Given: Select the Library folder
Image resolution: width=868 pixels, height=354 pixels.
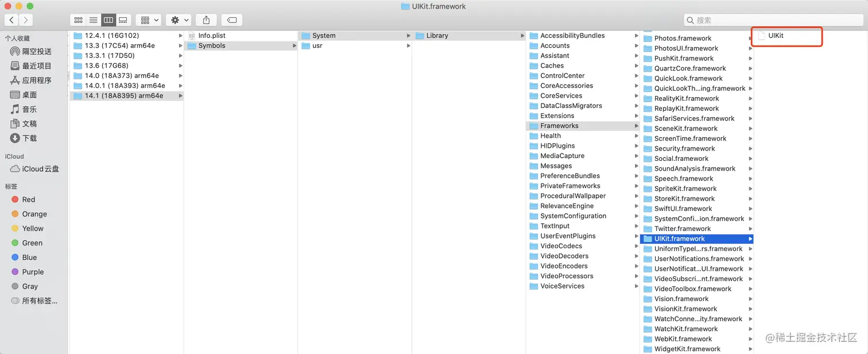Looking at the screenshot, I should (469, 36).
